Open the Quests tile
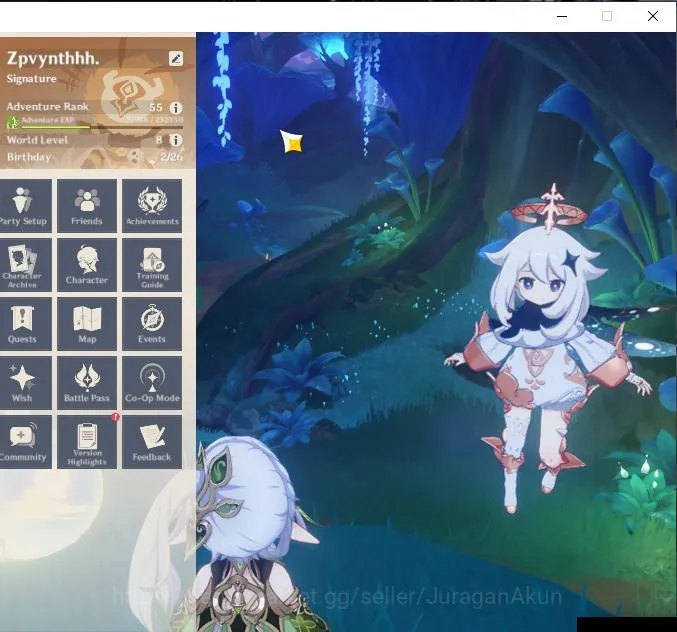 tap(25, 324)
